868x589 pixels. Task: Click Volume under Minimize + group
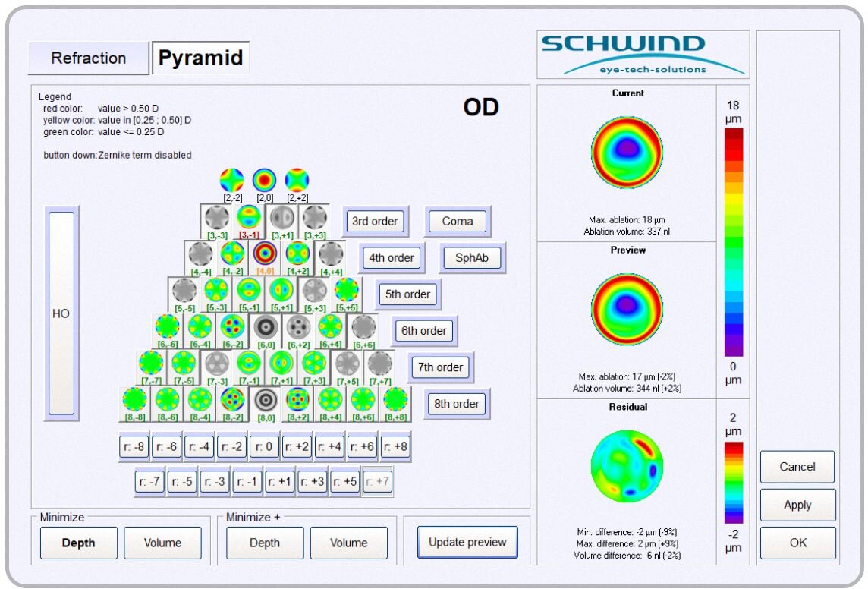(349, 543)
